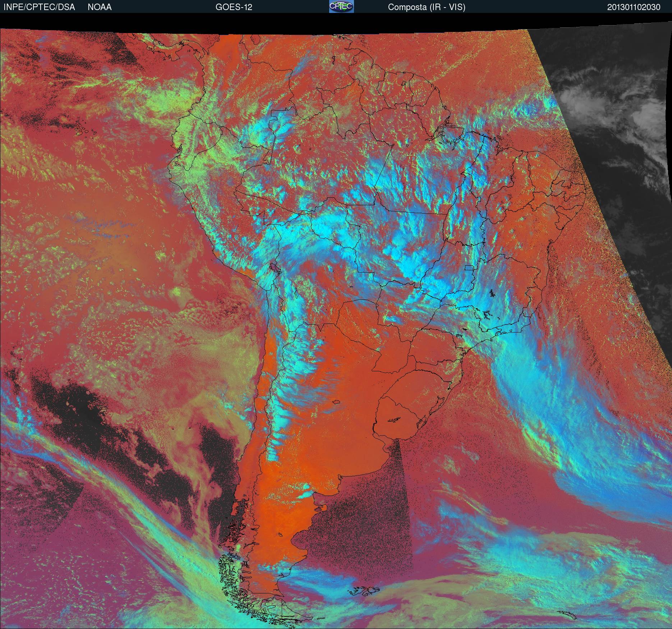Screen dimensions: 672x629
Task: Click the Composta (IR - VIS) title
Action: 427,7
